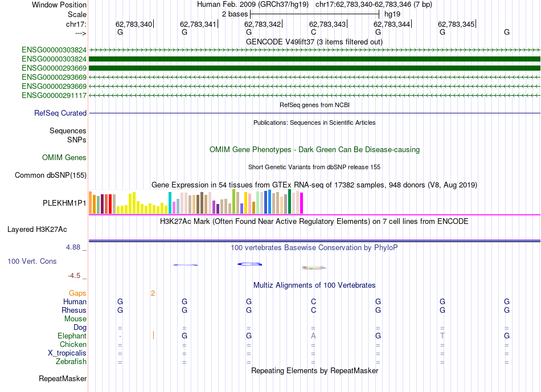
Task: Click the 100 Vert. Cons label
Action: (32, 261)
